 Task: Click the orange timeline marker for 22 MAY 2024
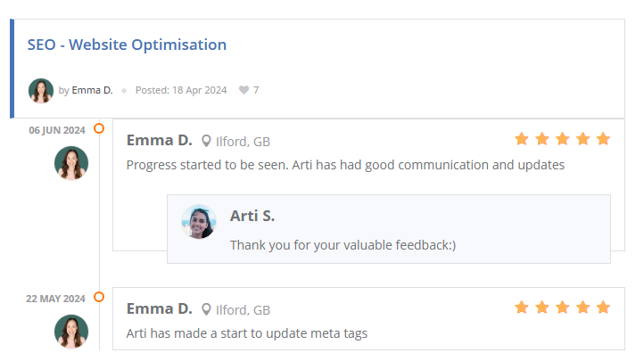click(x=99, y=297)
